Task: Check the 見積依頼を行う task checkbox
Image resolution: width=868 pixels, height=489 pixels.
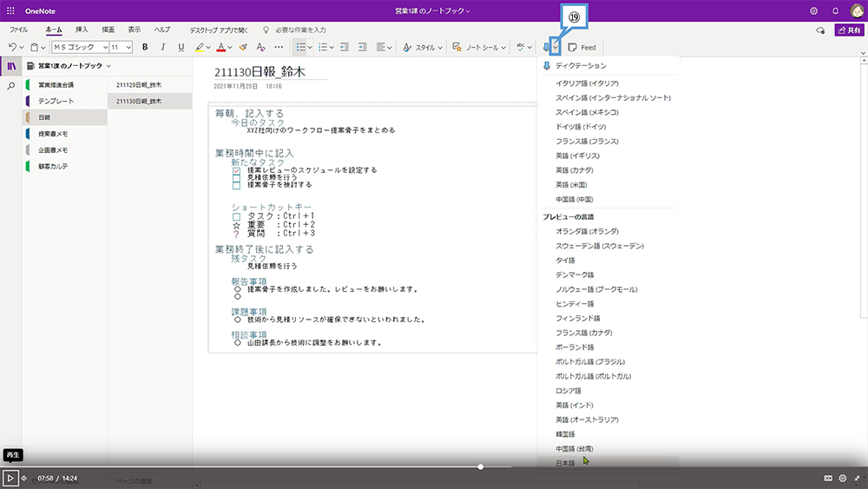Action: tap(236, 178)
